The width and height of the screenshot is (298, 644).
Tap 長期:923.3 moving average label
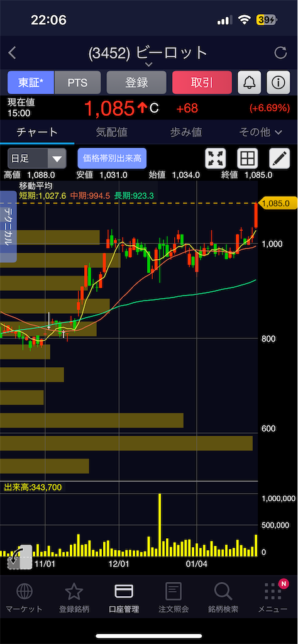[133, 196]
